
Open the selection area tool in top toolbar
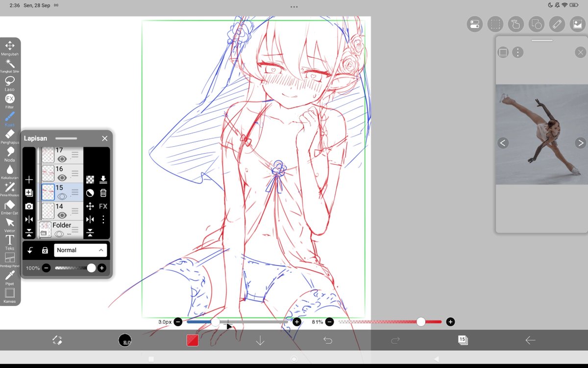coord(495,24)
